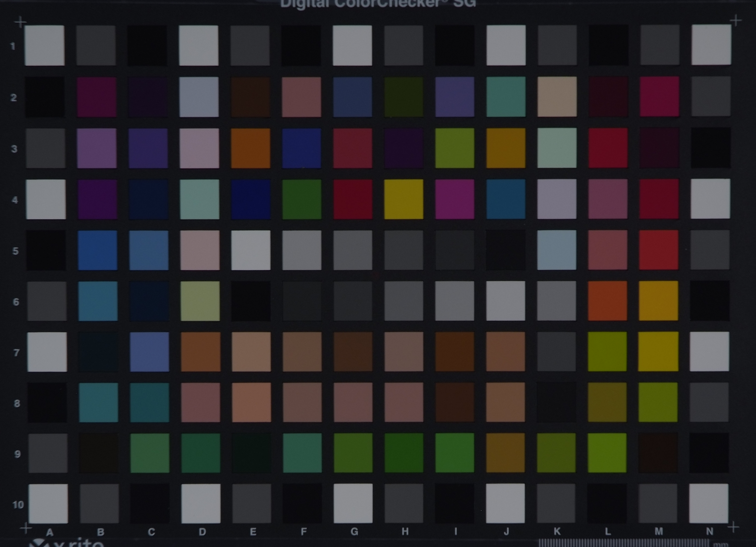Click the crosshair mark beside row label 1
Viewport: 756px width, 547px height.
pos(21,22)
